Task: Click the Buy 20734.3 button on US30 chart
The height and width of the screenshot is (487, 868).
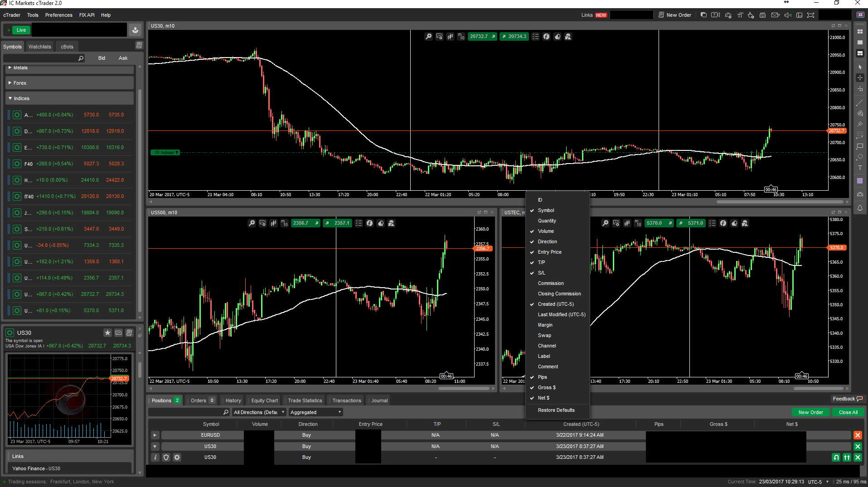Action: coord(514,37)
